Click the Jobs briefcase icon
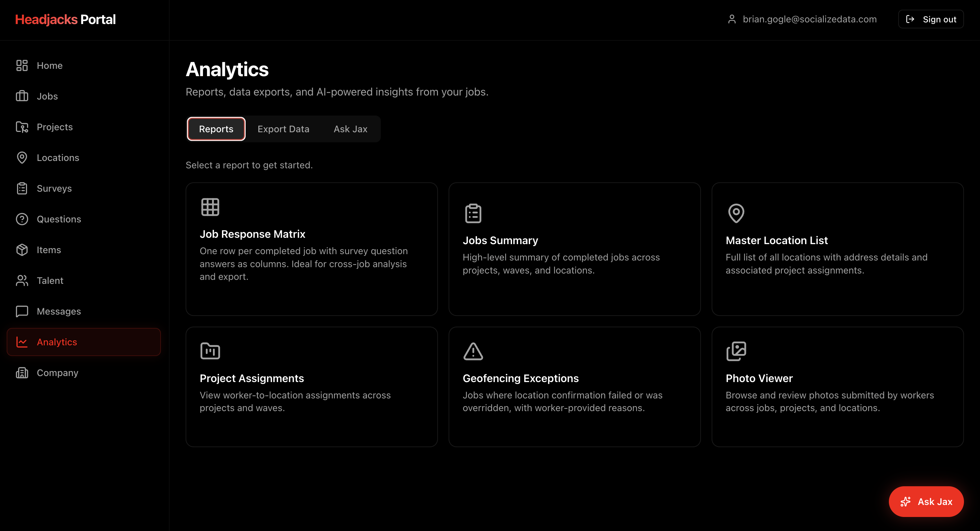This screenshot has height=531, width=980. click(22, 96)
